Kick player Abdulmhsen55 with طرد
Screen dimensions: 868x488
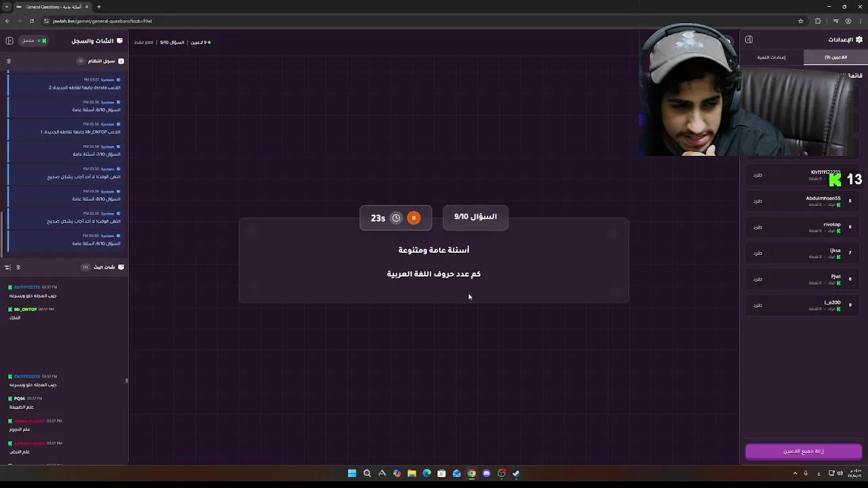757,201
